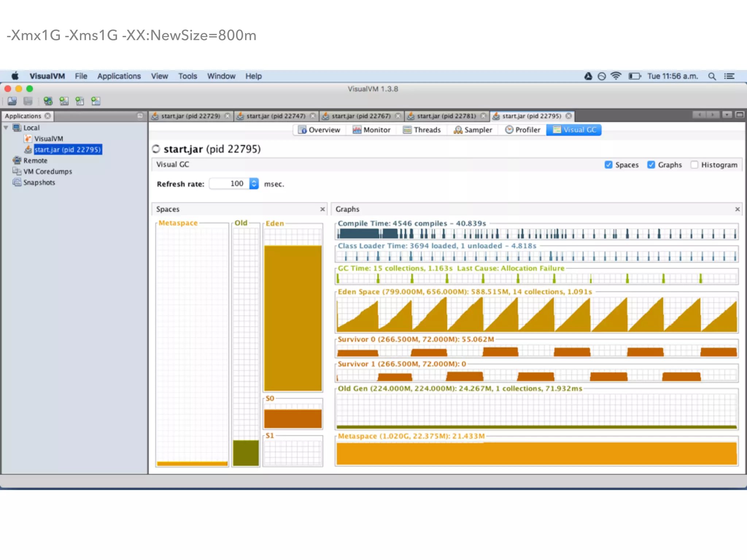
Task: Click the Add Application Snapshot toolbar icon
Action: click(96, 101)
